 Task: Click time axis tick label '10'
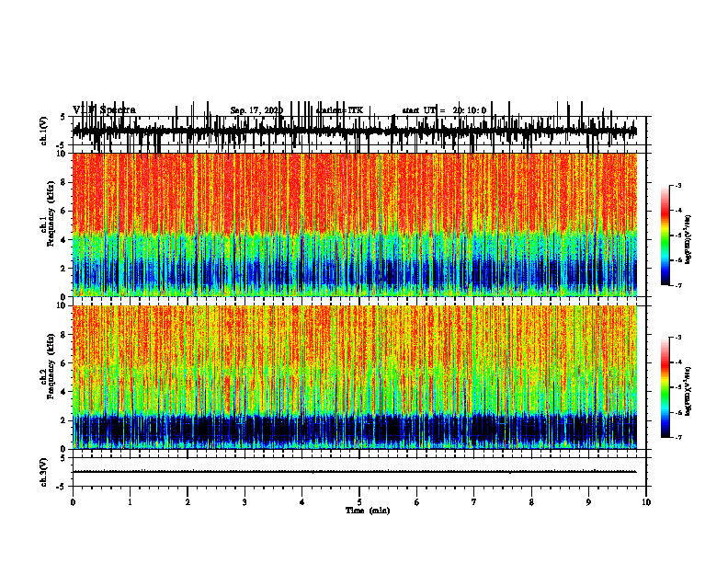(646, 502)
